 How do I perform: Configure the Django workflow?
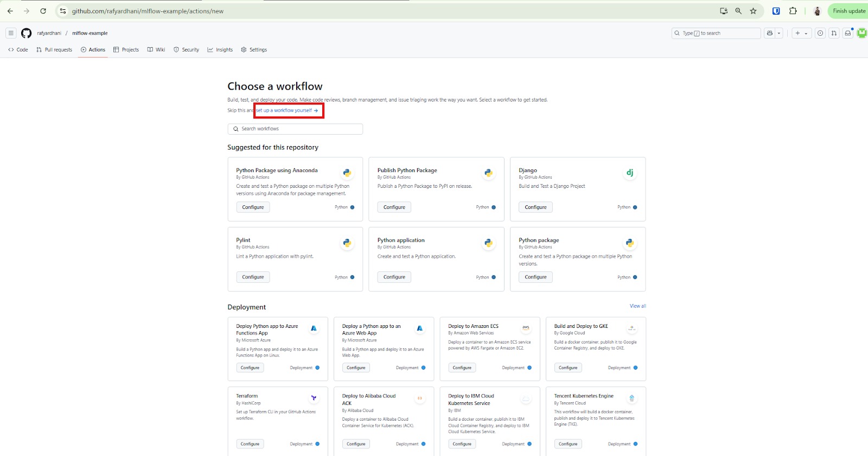535,207
